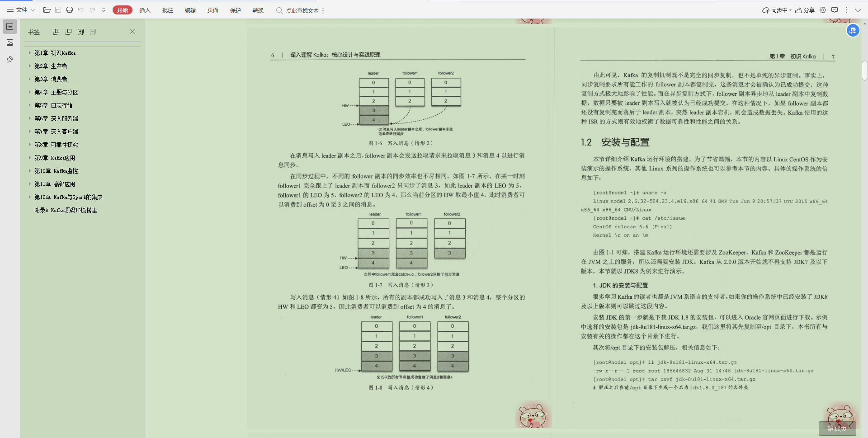Switch to the 批注 tab

[x=167, y=10]
